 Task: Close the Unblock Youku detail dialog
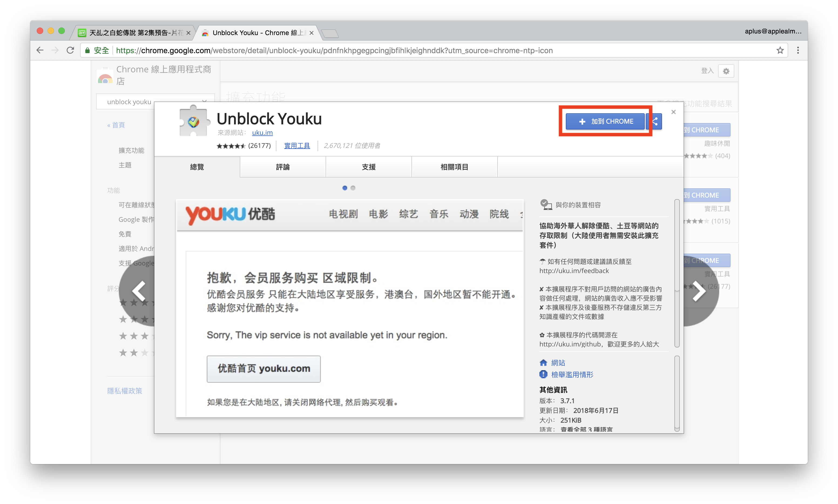click(x=673, y=112)
